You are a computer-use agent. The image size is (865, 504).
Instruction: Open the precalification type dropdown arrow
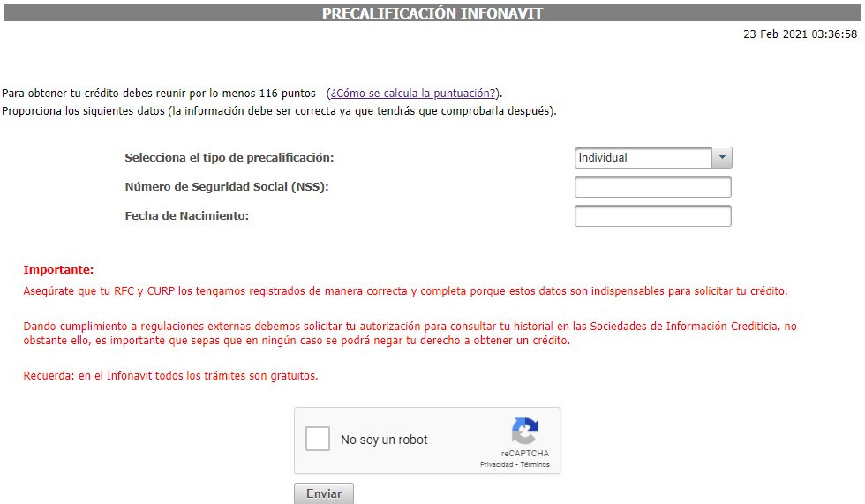(722, 158)
